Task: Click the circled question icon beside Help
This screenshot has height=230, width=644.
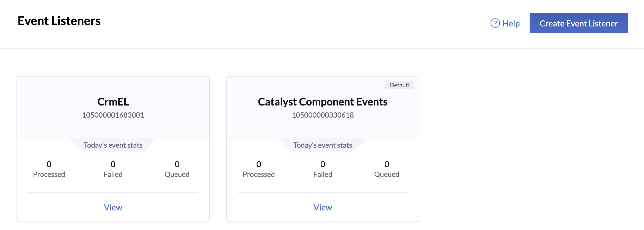Action: [x=495, y=24]
